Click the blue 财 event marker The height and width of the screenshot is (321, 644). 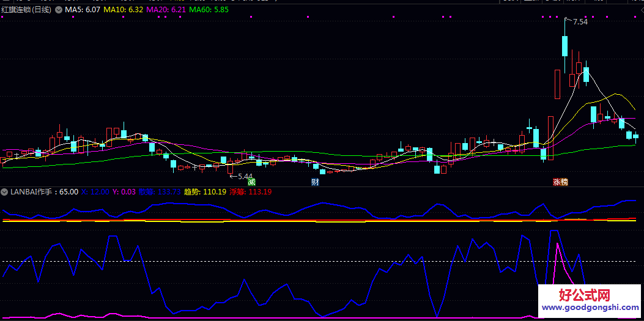(x=315, y=182)
